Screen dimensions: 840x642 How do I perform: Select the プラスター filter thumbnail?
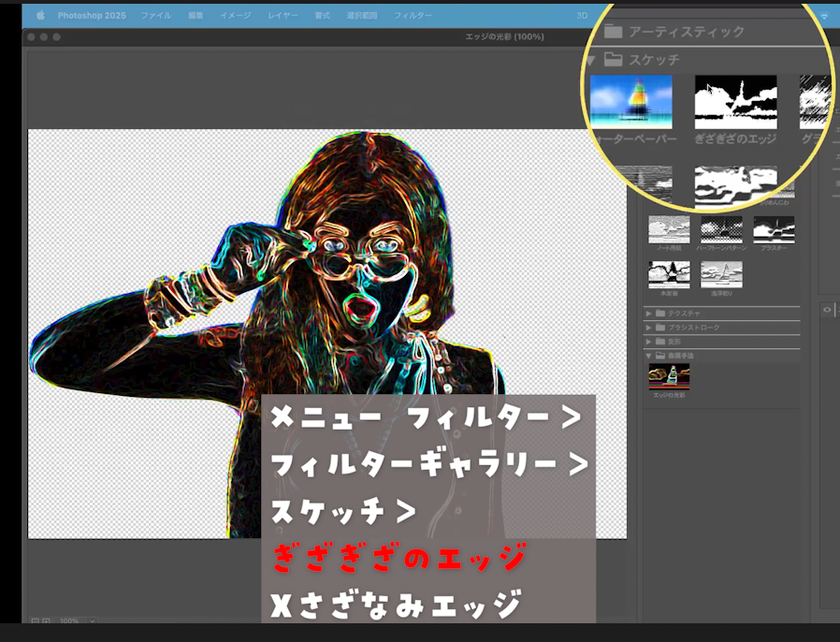[775, 229]
